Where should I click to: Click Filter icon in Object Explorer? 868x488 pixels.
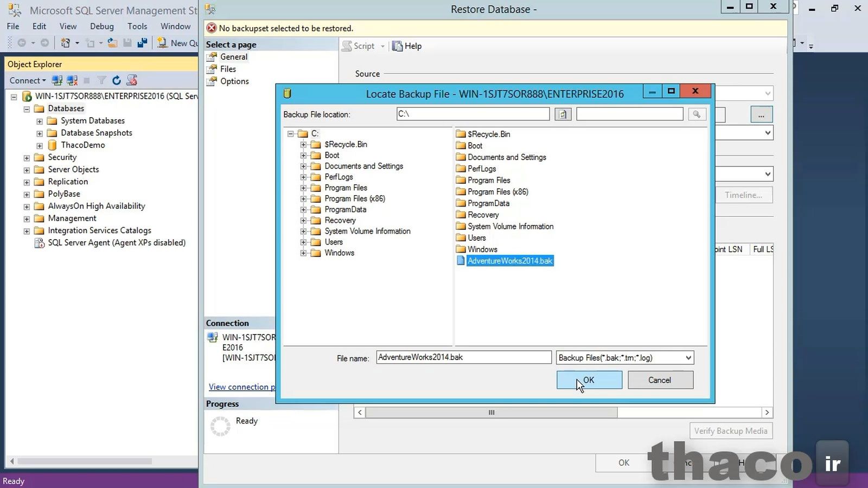101,80
